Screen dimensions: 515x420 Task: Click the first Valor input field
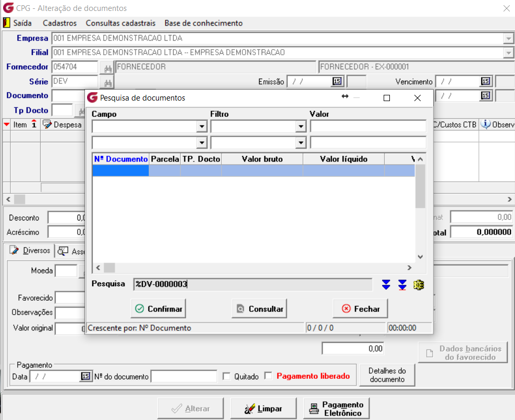[x=368, y=126]
